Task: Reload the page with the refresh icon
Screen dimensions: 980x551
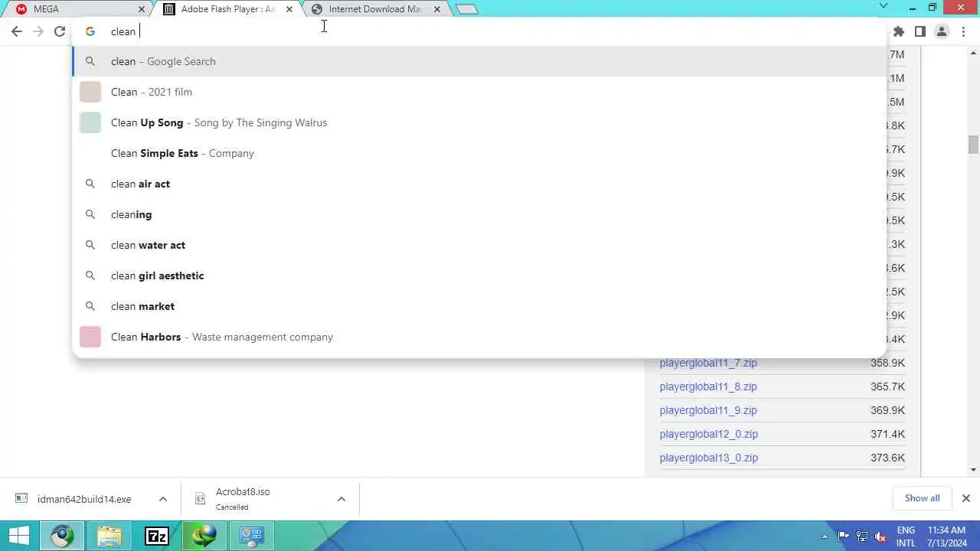Action: tap(60, 31)
